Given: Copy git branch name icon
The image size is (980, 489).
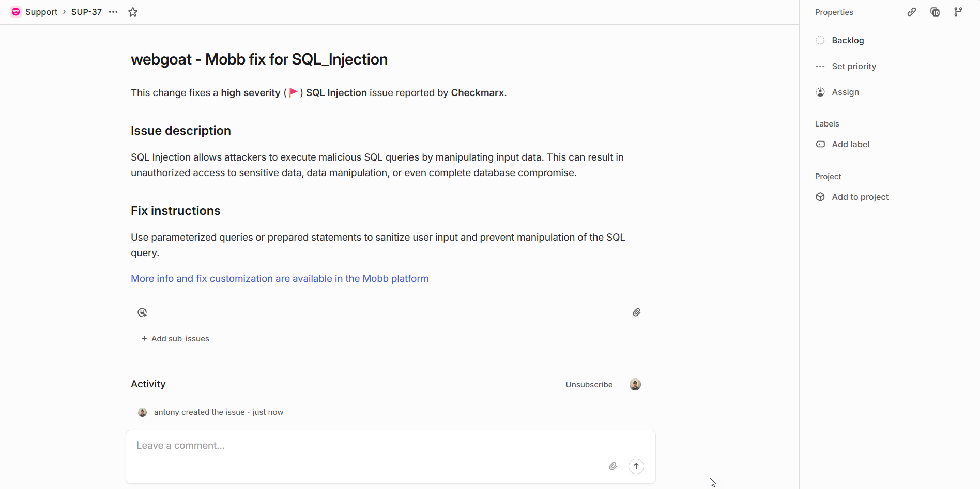Looking at the screenshot, I should pos(958,12).
